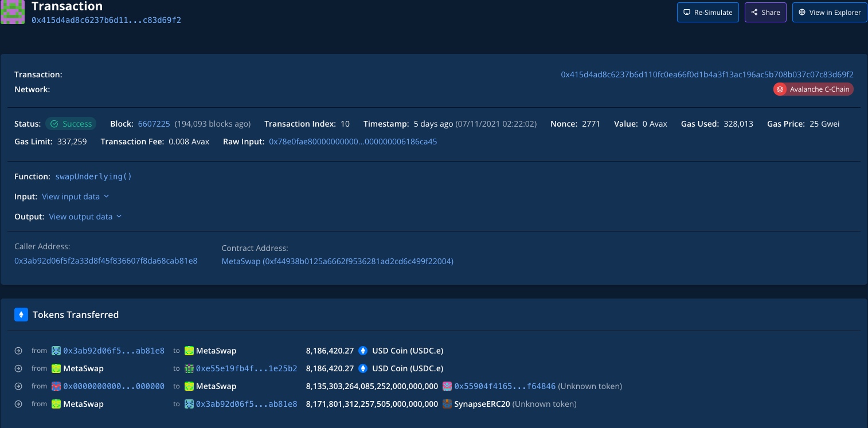Click the Gas Limit value 337,259

tap(72, 142)
